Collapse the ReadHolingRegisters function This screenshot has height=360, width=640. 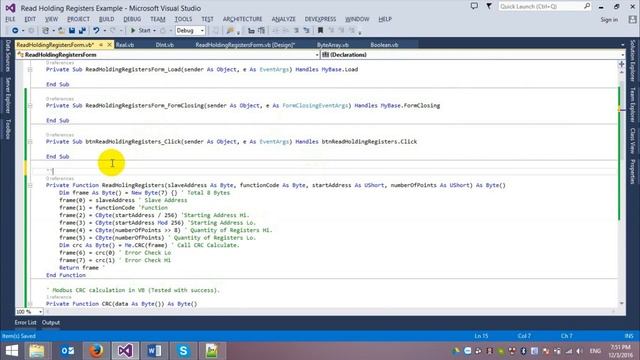(x=30, y=185)
